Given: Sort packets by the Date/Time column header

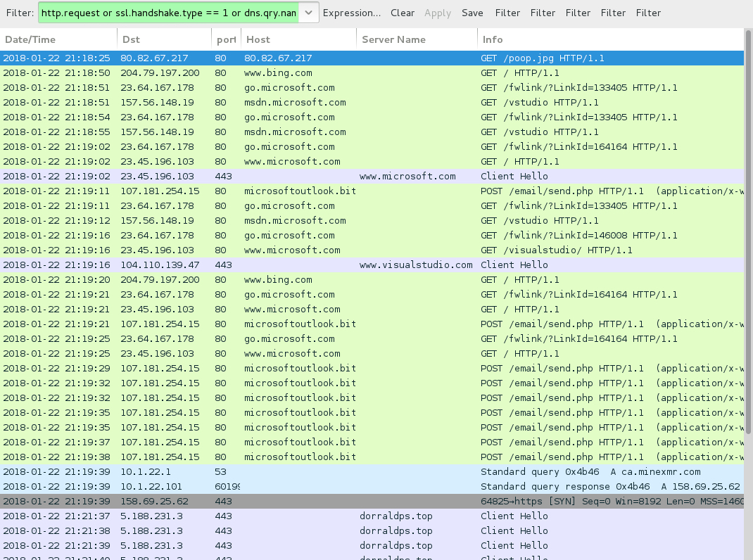Looking at the screenshot, I should click(58, 39).
